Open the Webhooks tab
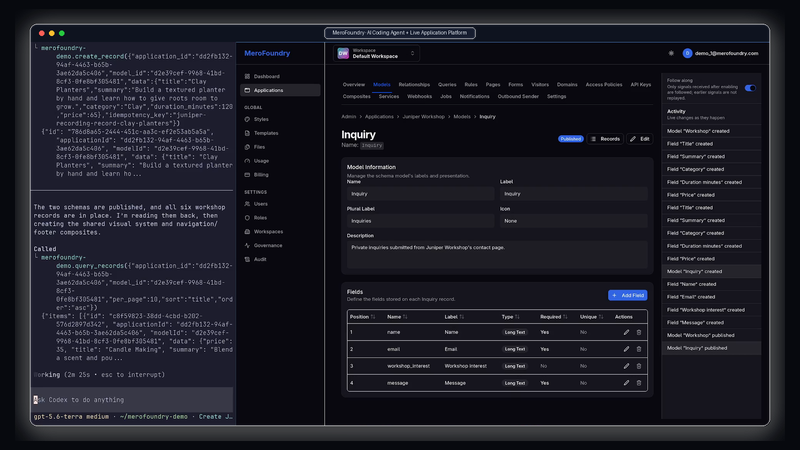This screenshot has height=450, width=800. (x=419, y=96)
